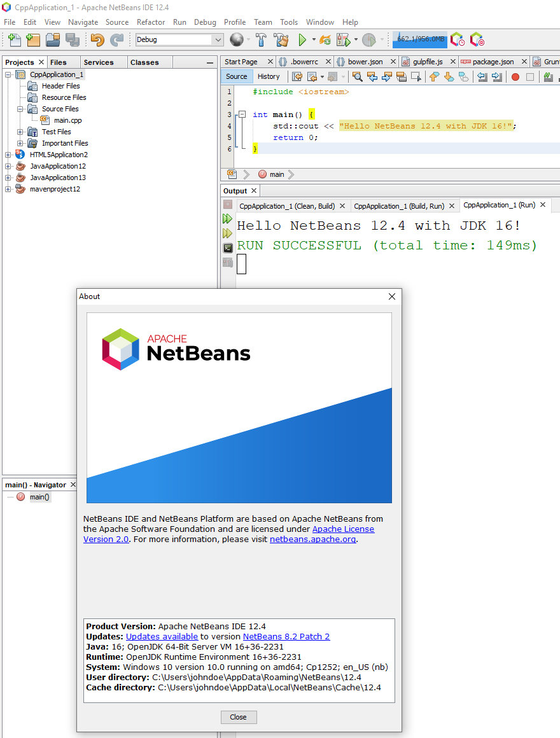Viewport: 560px width, 738px height.
Task: Open the Debug configuration combo box
Action: [179, 39]
